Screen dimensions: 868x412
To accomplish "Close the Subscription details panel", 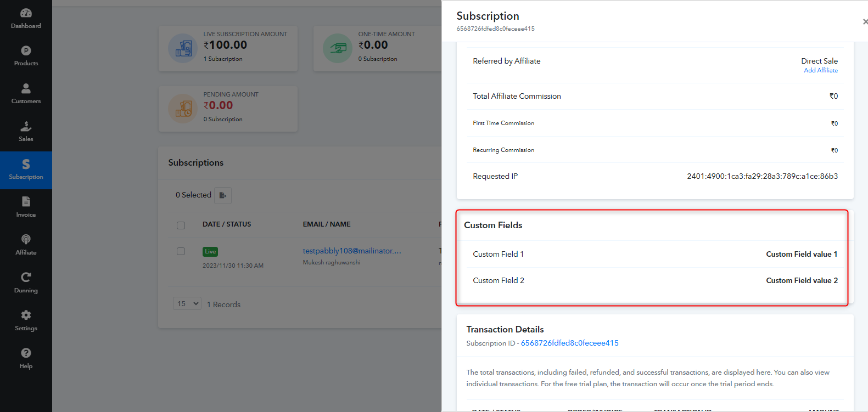I will pos(865,22).
